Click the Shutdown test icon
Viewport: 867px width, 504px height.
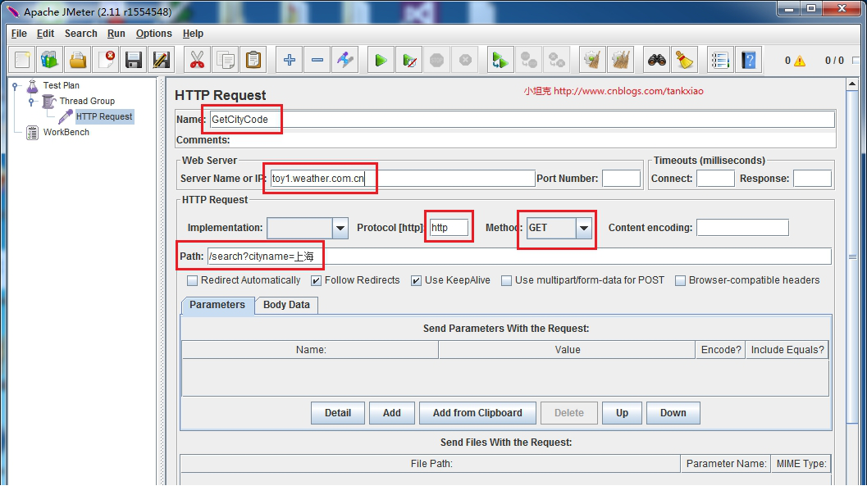(465, 60)
